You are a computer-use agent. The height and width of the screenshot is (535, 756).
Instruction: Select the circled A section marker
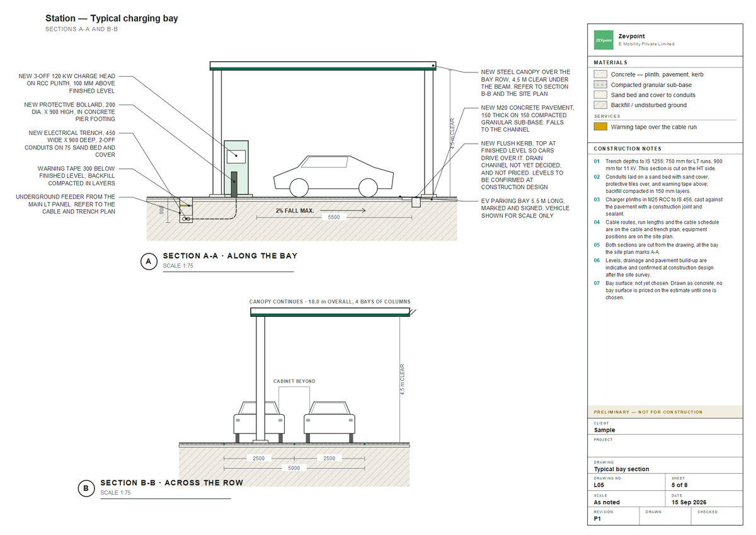(149, 263)
